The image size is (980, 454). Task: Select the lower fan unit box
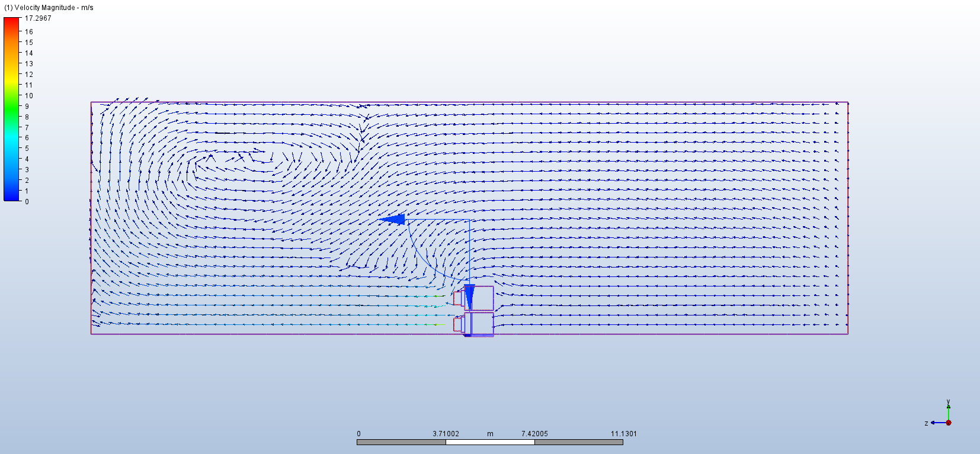point(482,323)
